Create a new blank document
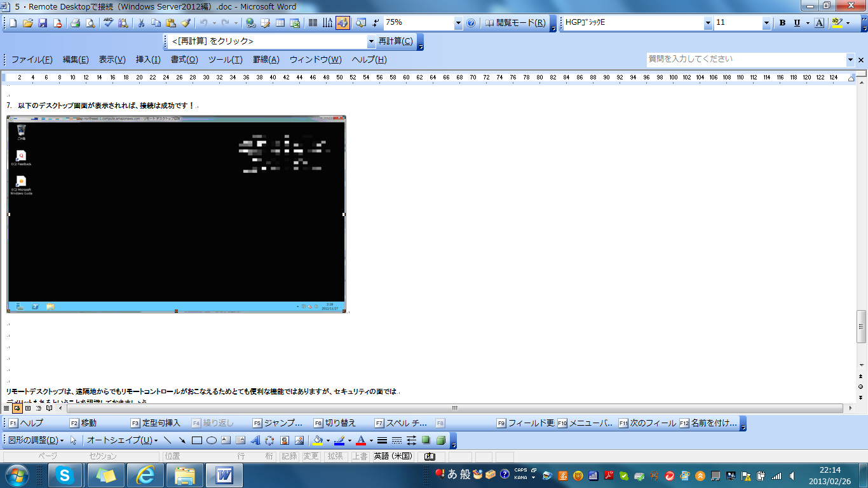The image size is (868, 488). (13, 23)
